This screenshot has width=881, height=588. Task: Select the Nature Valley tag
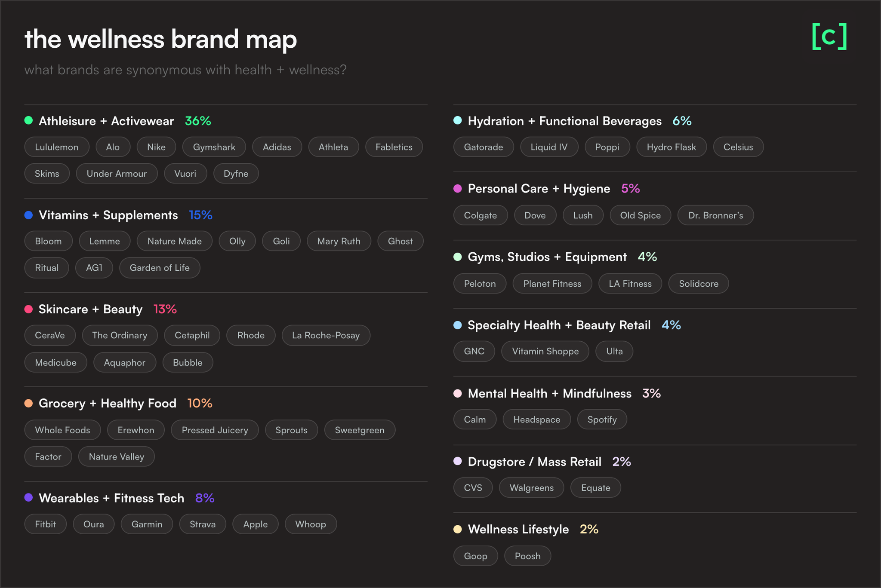pyautogui.click(x=117, y=456)
